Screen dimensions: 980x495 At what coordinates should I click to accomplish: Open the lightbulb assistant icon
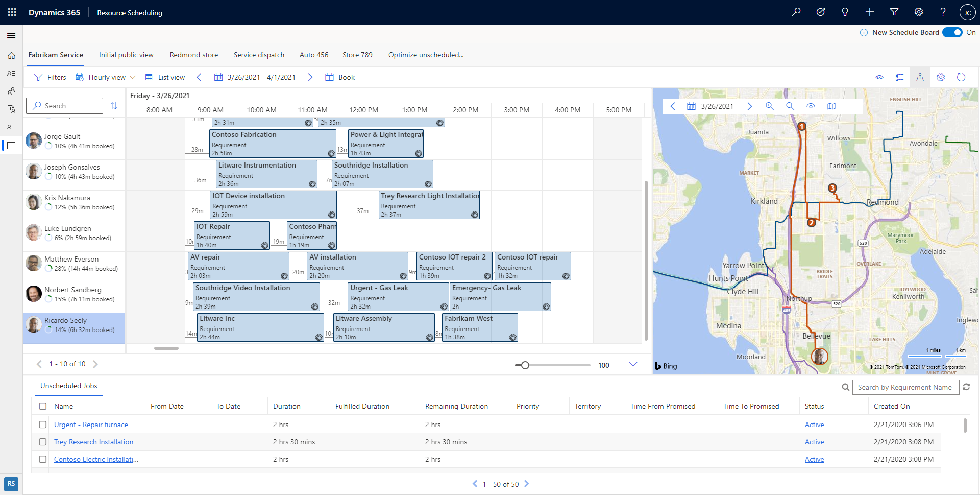point(845,12)
